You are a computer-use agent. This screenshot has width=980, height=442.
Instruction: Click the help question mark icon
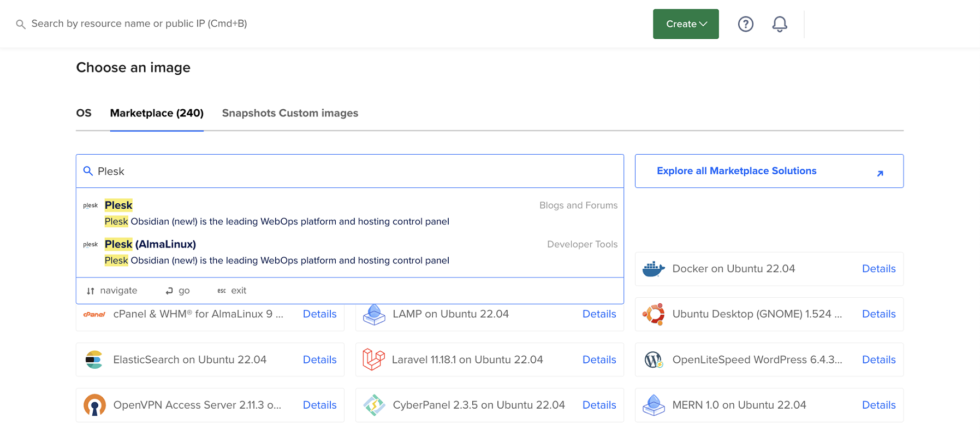(x=745, y=24)
